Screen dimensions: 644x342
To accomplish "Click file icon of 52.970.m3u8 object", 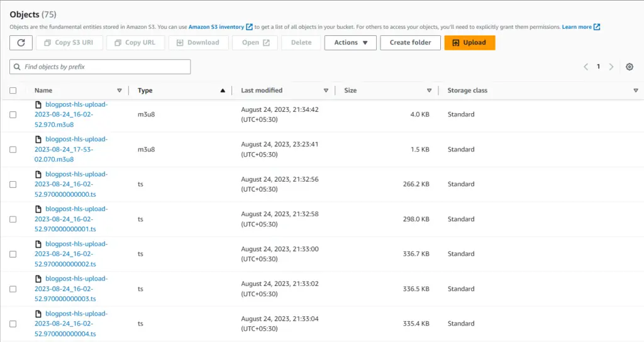I will tap(38, 105).
